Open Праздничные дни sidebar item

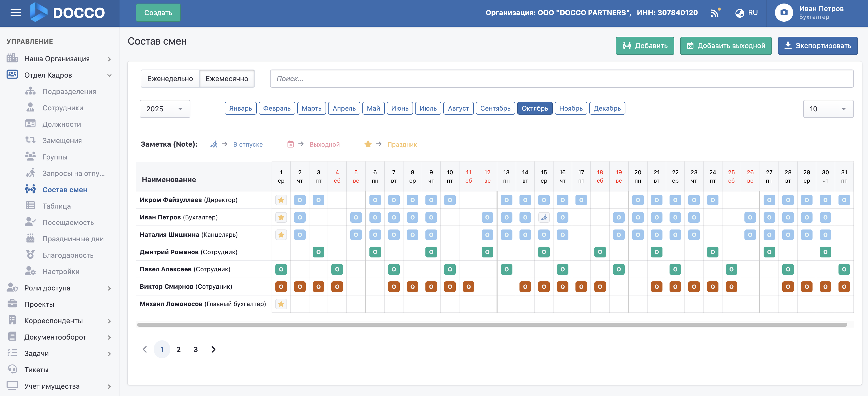point(73,239)
